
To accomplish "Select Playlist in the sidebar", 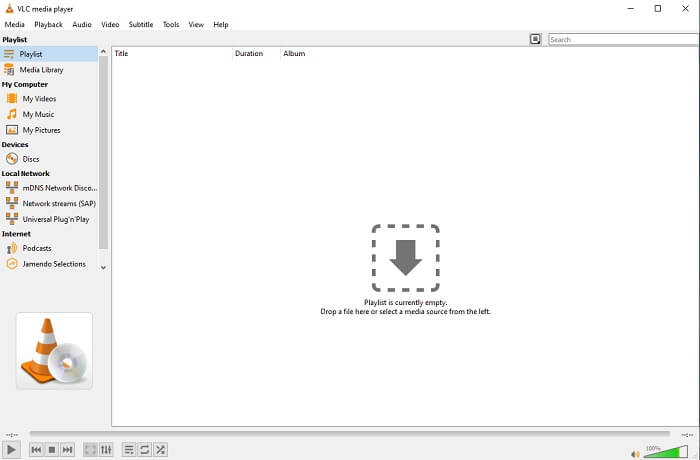I will coord(49,54).
